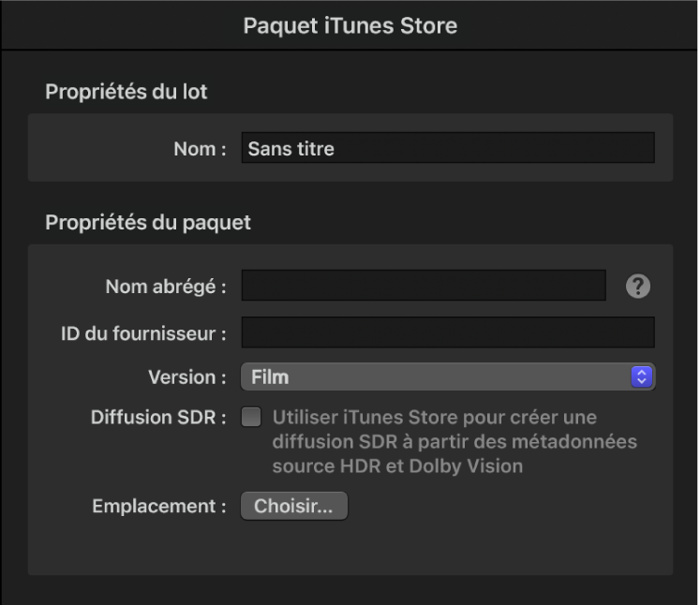Click the Nom field containing Sans titre

(x=448, y=148)
